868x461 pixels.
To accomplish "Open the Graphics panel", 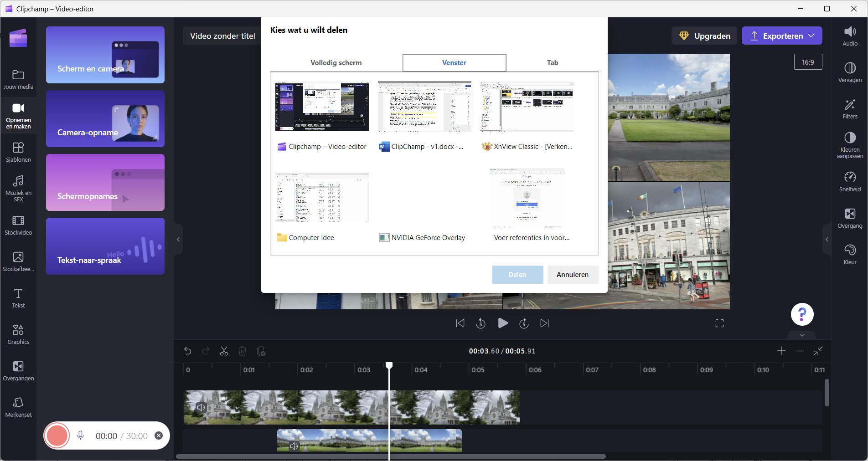I will click(x=18, y=334).
